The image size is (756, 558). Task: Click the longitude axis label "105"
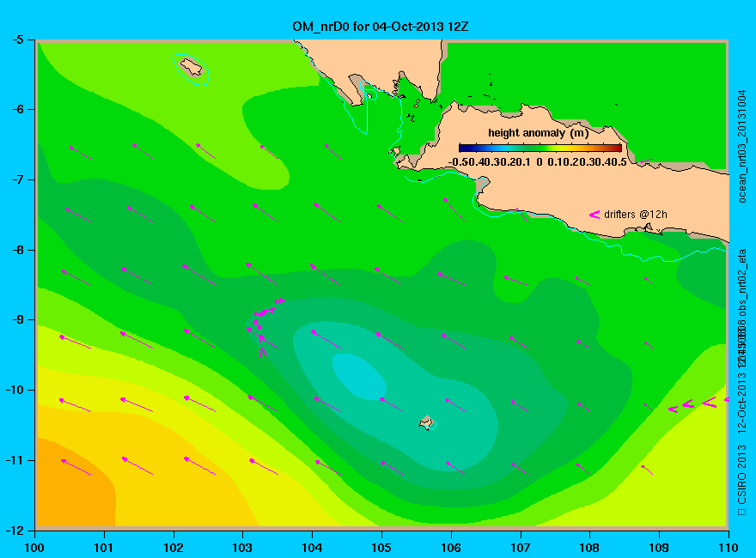click(381, 548)
